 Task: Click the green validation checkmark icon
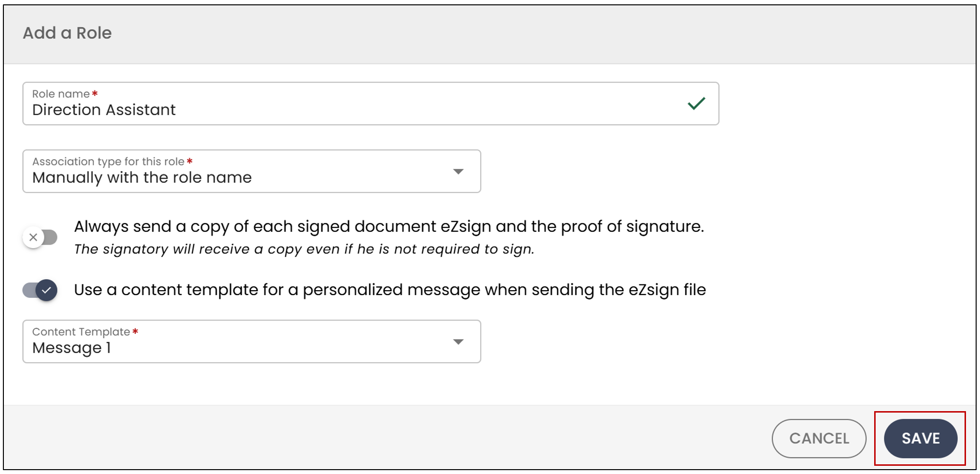click(696, 104)
